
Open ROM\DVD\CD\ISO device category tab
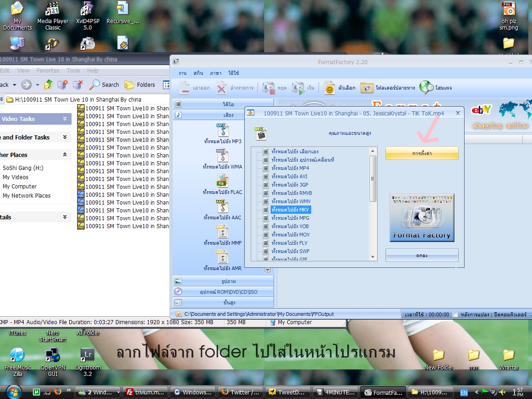[223, 292]
